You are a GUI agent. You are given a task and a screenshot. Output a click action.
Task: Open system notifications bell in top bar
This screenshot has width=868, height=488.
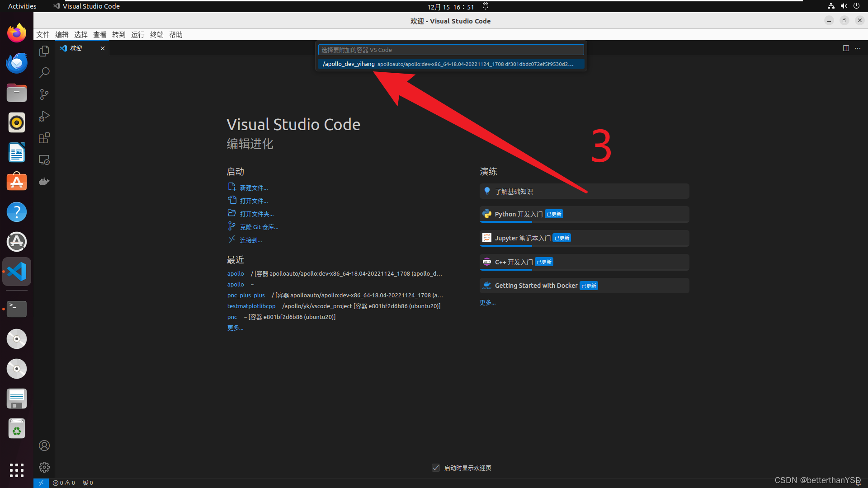click(x=485, y=6)
